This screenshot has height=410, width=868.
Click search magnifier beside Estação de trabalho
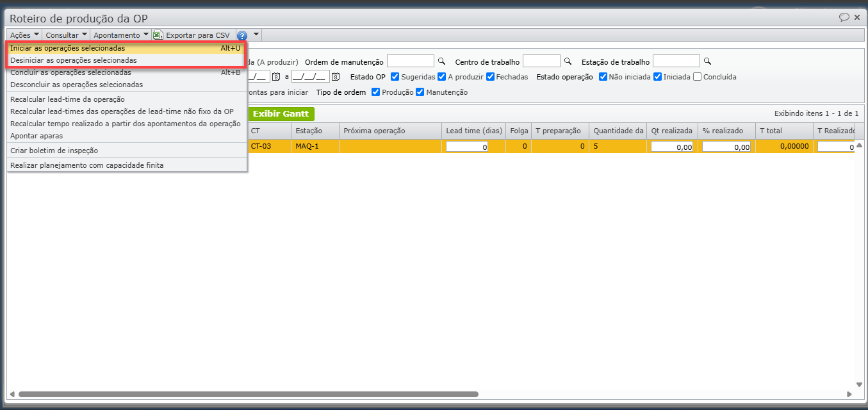(707, 61)
